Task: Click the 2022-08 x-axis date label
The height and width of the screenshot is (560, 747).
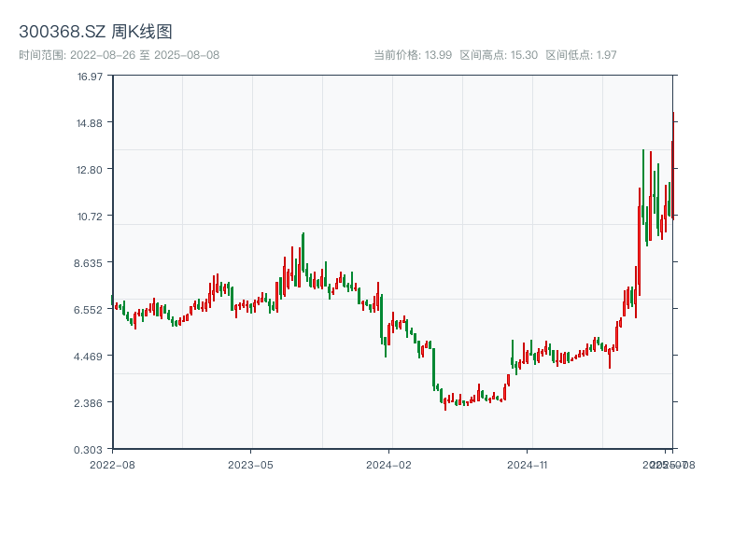Action: point(112,464)
